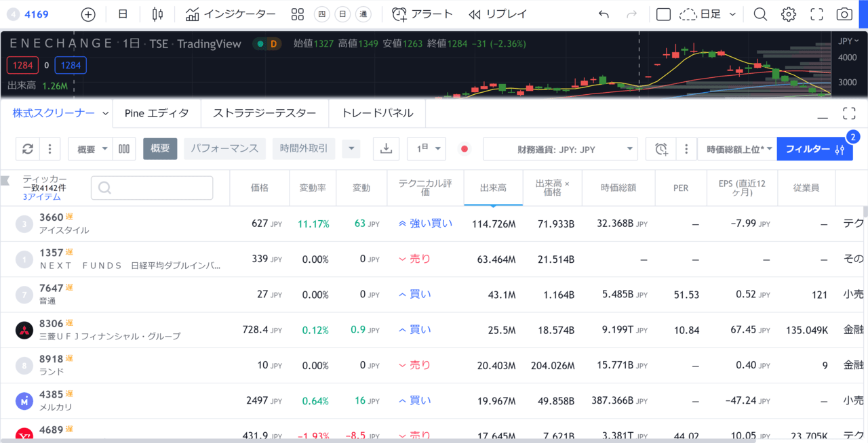The image size is (868, 443).
Task: Toggle the red record dot indicator
Action: (x=465, y=149)
